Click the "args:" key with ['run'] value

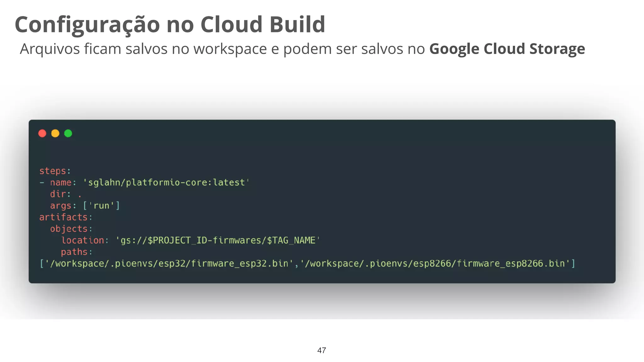85,206
